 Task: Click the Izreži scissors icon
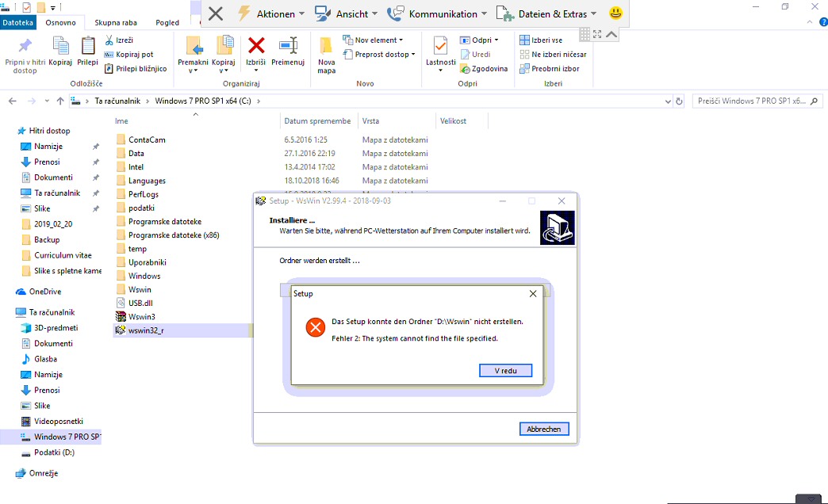pyautogui.click(x=110, y=40)
